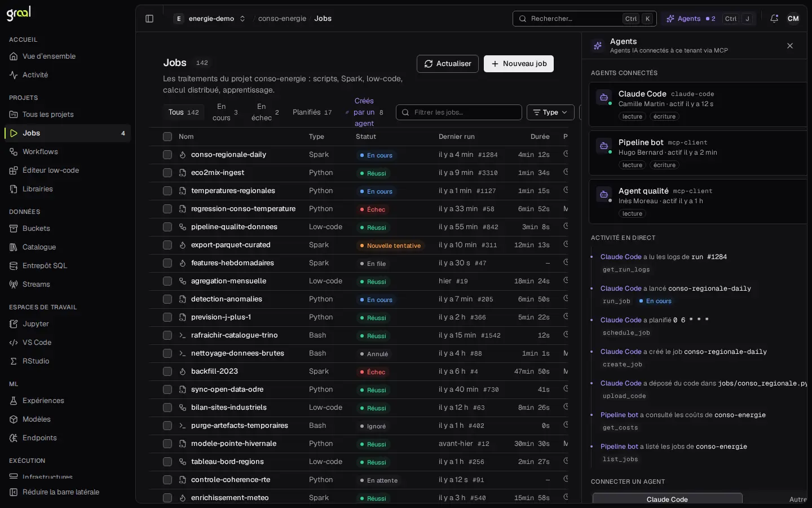The width and height of the screenshot is (812, 508).
Task: Launch RStudio workspace
Action: tap(68, 361)
